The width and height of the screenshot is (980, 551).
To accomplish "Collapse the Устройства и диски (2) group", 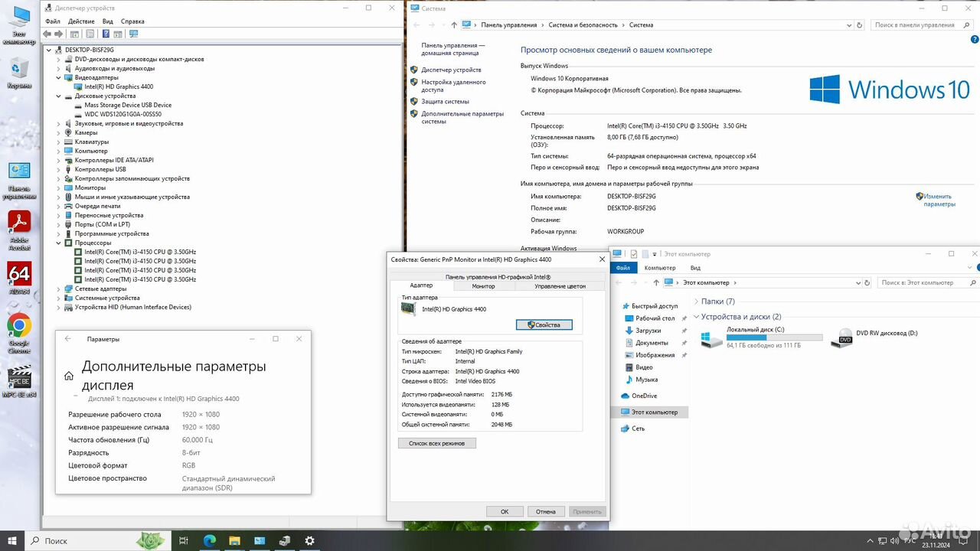I will [696, 317].
